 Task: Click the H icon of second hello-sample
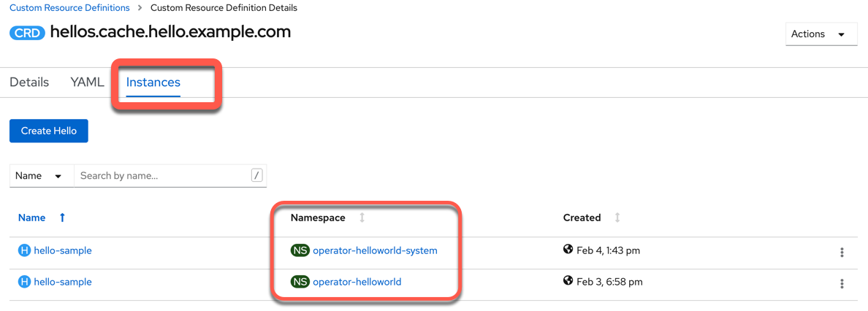click(x=24, y=283)
